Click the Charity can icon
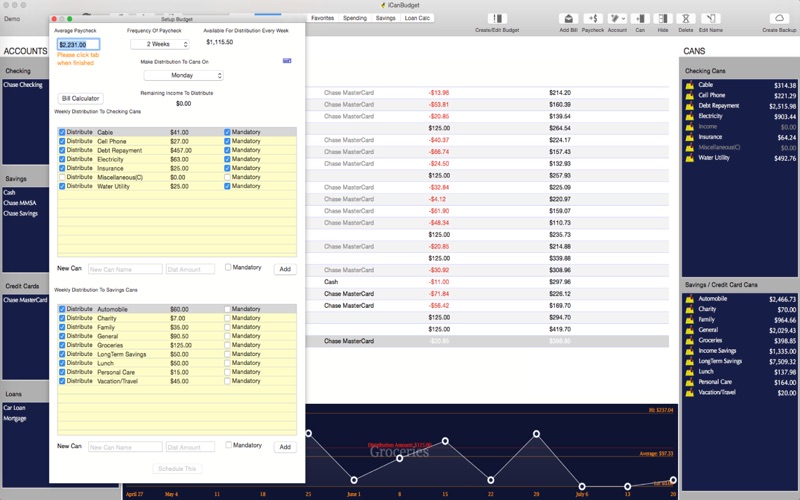Viewport: 800px width, 500px height. [x=690, y=309]
